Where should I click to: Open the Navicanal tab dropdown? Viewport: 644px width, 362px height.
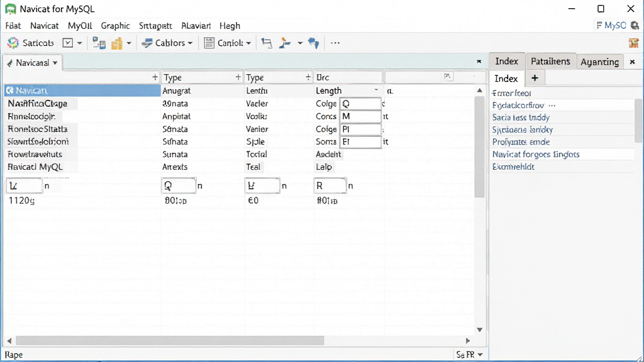click(55, 63)
